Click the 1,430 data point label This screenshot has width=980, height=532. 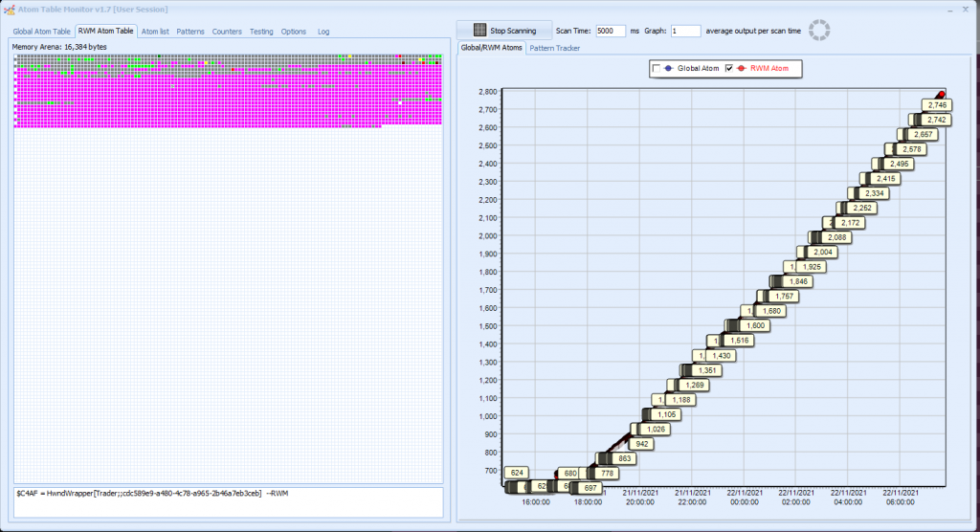[722, 356]
